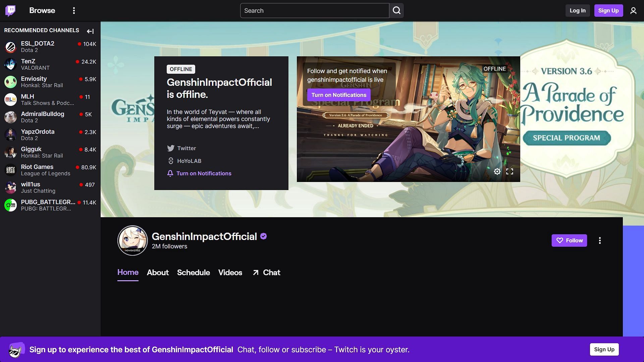Click the YapzOrdota channel name

[x=38, y=132]
